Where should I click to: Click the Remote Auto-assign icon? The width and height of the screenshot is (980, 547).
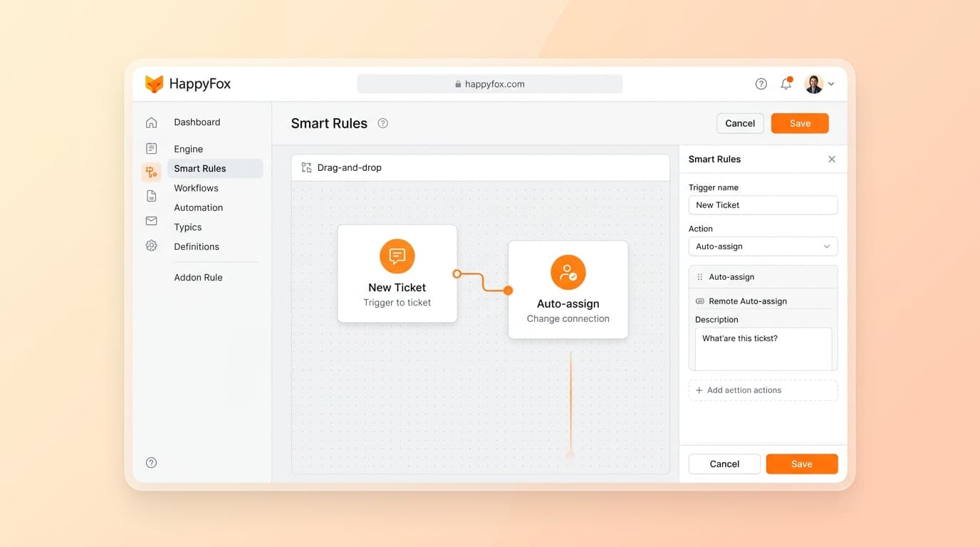tap(699, 301)
